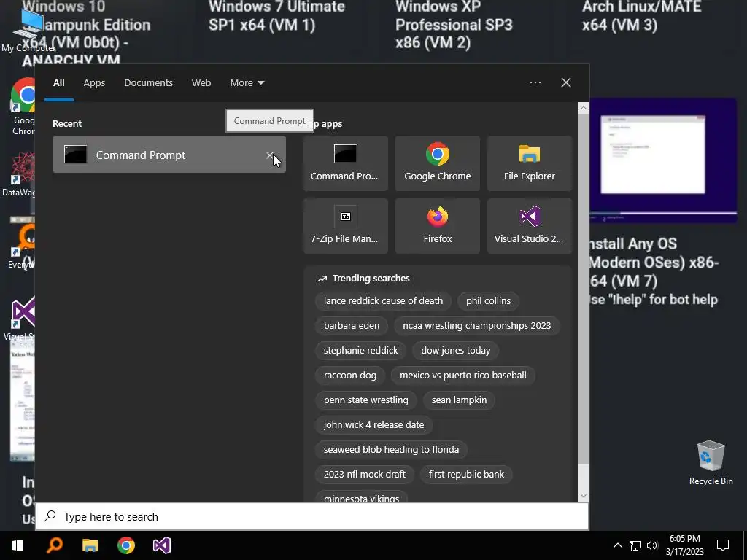Open the orange search magnifier in taskbar

pos(55,545)
